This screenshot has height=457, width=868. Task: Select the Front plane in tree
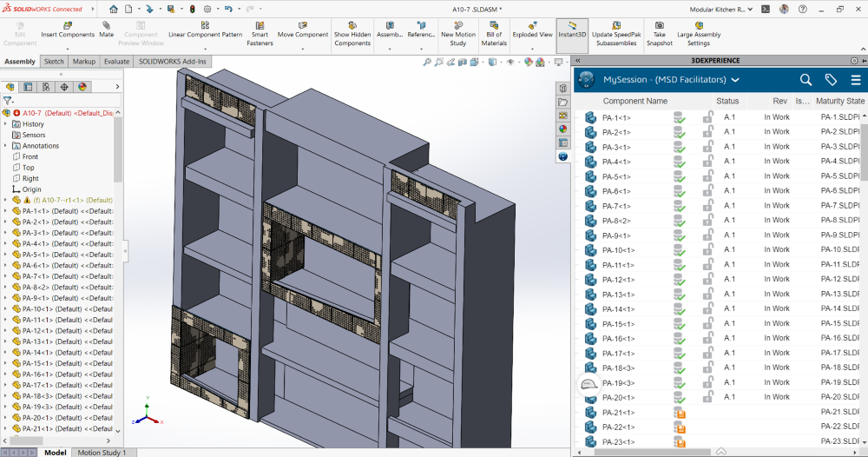coord(30,156)
